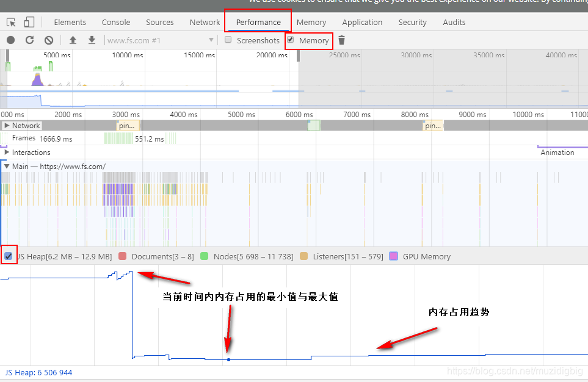Click the 1666.9 ms frame label
Viewport: 588px width, 382px height.
click(56, 139)
